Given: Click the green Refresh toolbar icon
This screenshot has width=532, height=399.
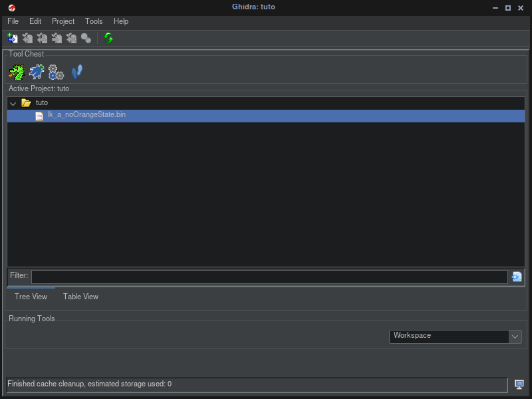Looking at the screenshot, I should [x=108, y=39].
